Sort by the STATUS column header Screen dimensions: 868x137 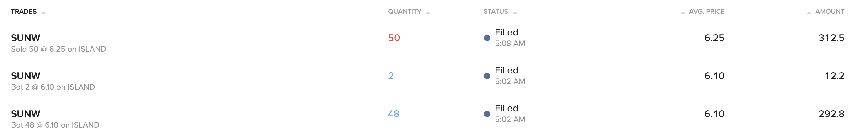click(496, 12)
